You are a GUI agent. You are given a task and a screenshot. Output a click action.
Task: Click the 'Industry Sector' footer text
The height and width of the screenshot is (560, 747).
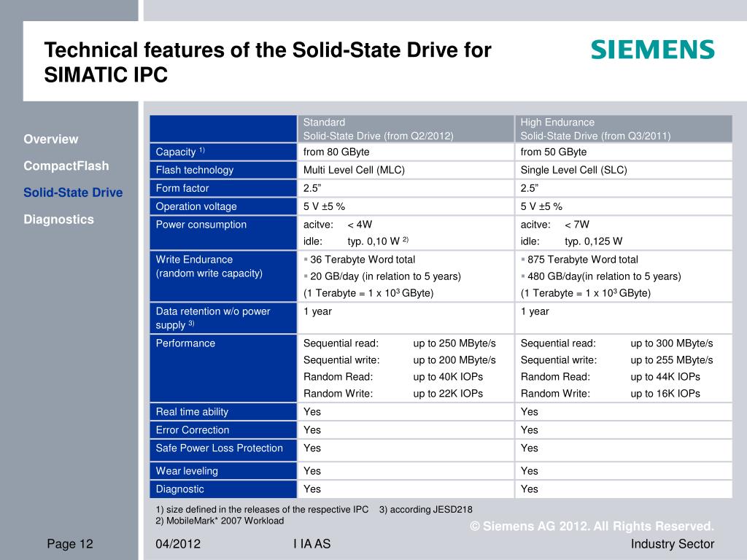click(x=673, y=544)
